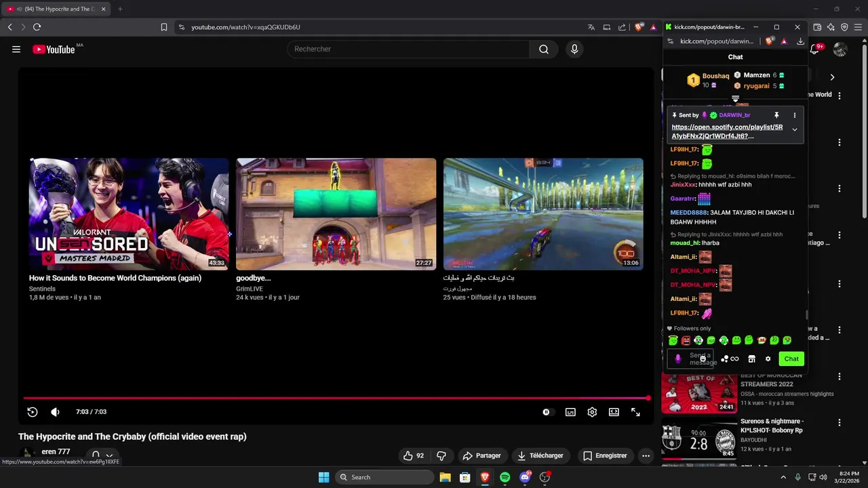
Task: Open the goodbye... GrimLIVE video thumbnail
Action: click(336, 214)
